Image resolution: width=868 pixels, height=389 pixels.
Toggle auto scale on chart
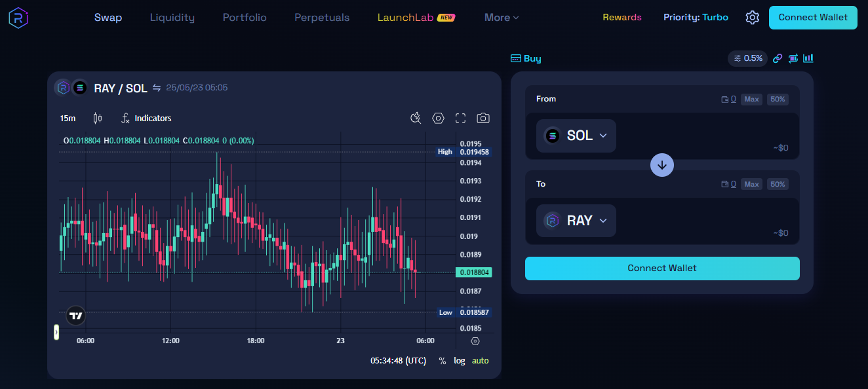(x=481, y=361)
